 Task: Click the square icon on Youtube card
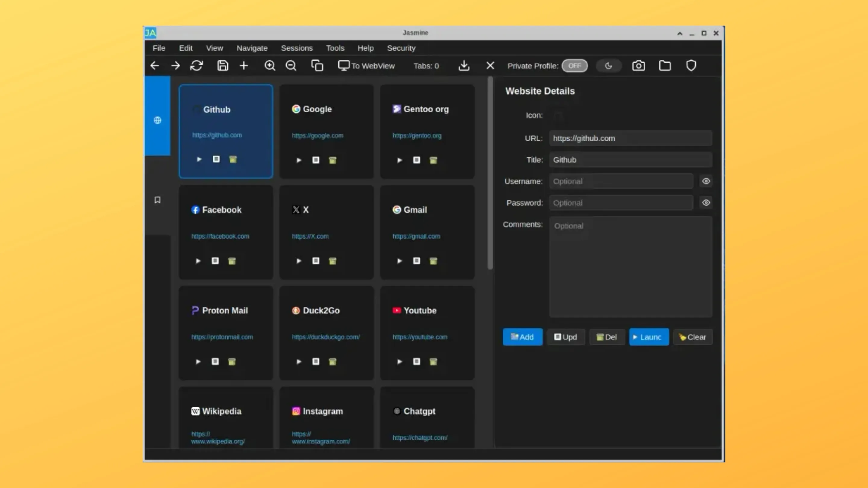click(417, 361)
